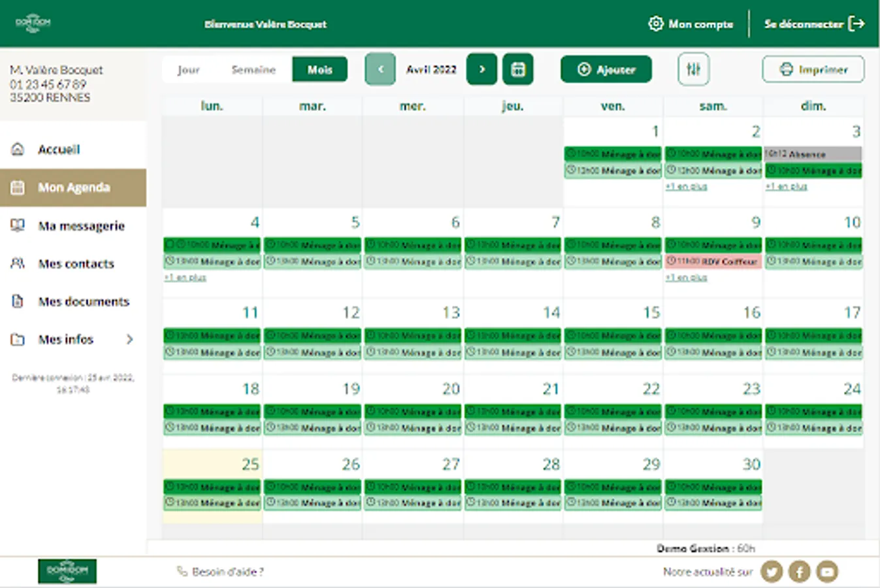Switch to Semaine view
Image resolution: width=880 pixels, height=588 pixels.
click(253, 70)
